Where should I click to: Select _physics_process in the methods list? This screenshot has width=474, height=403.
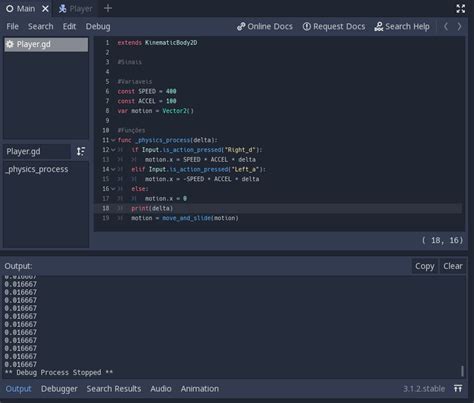coord(37,169)
